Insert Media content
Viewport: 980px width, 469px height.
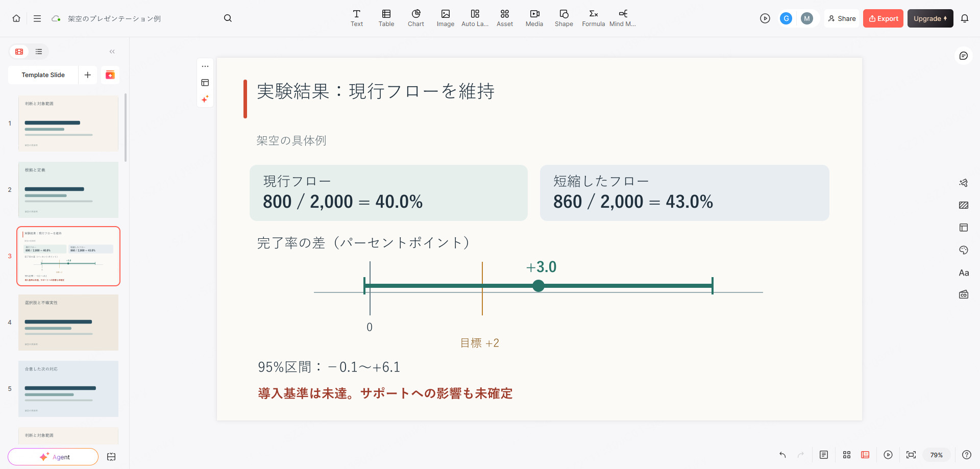click(x=534, y=18)
